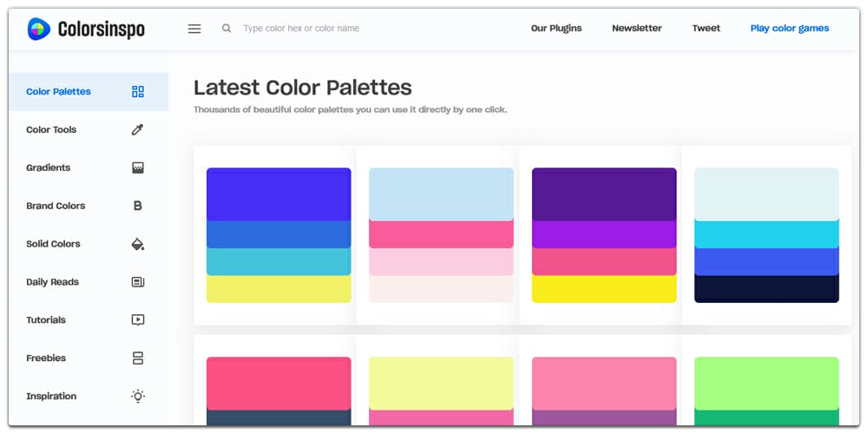
Task: Click the Latest Color Palettes heading
Action: click(x=303, y=88)
